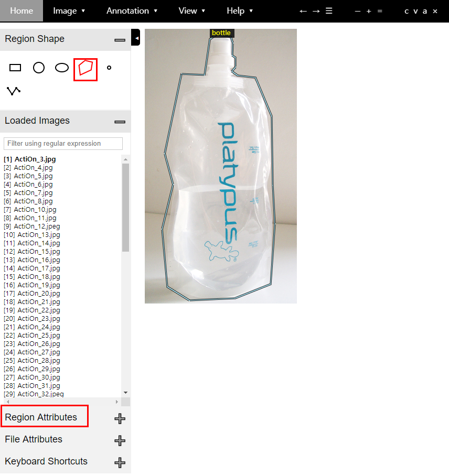
Task: Open ActiOn_25.jpg in image list
Action: [x=32, y=336]
